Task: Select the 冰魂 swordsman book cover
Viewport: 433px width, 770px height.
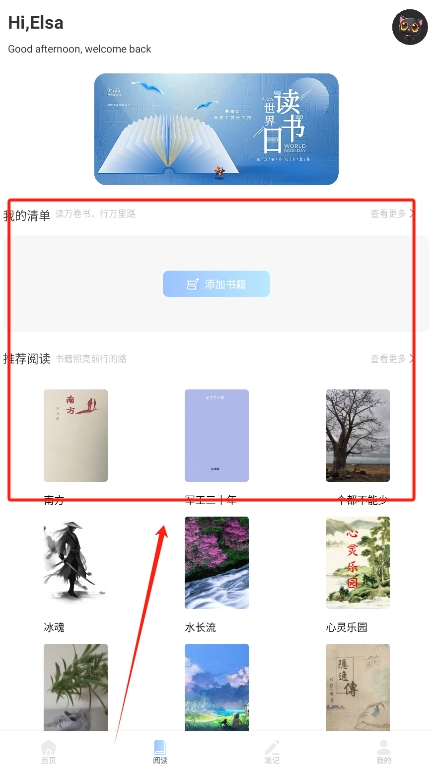Action: coord(76,563)
